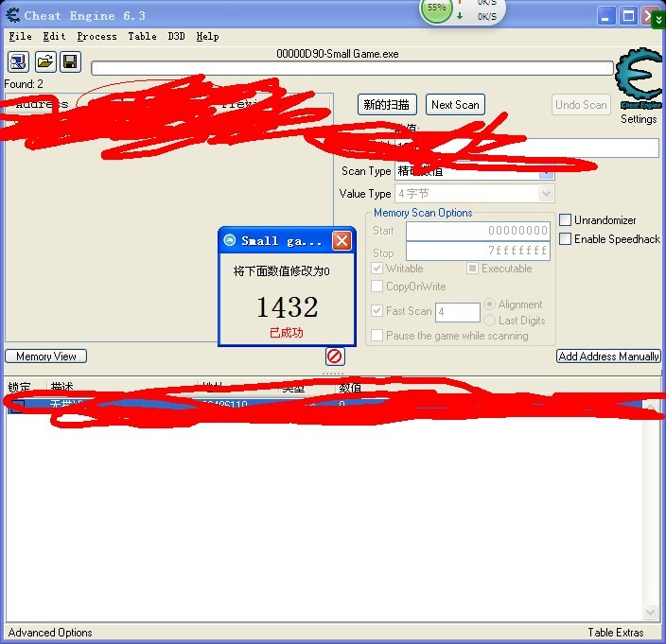Open the Table menu
666x644 pixels.
(x=142, y=37)
